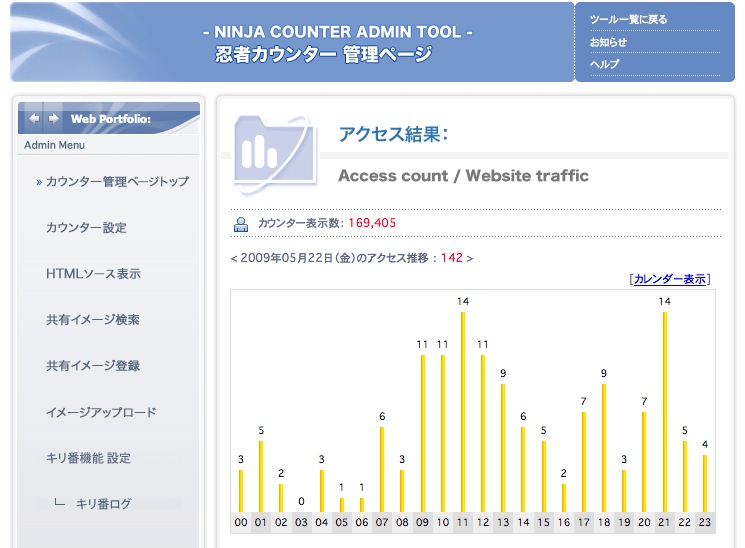Click the hour 01 bar in chart
Viewport: 745px width, 548px height.
261,477
